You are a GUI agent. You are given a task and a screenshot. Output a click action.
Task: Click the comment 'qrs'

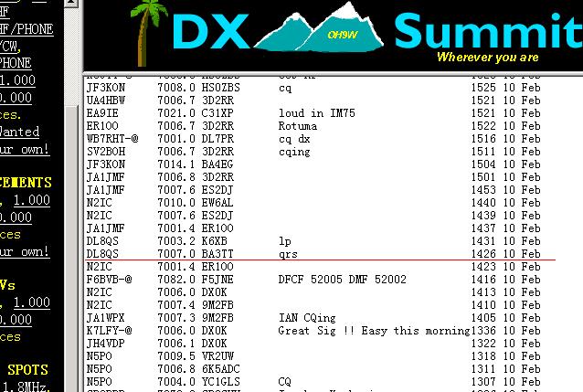pos(288,254)
